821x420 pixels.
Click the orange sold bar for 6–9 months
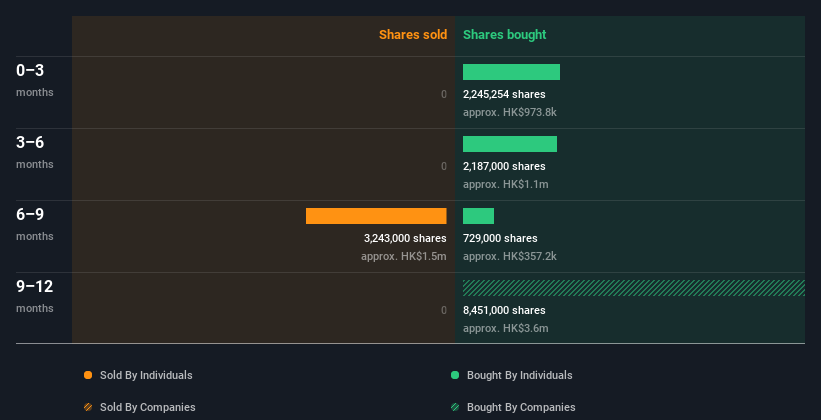point(376,216)
